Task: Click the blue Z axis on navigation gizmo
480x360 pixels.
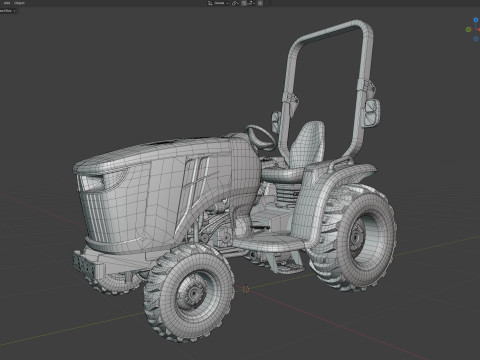Action: tap(476, 20)
